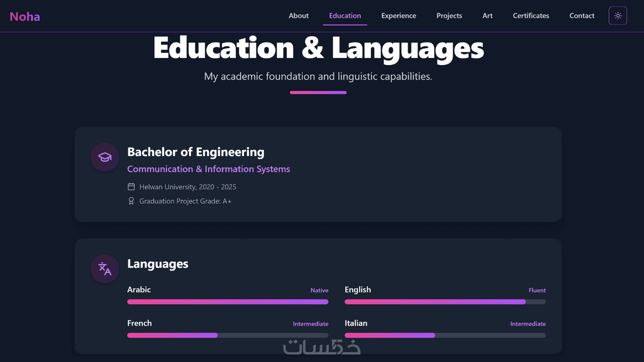Click the Arabic proficiency progress bar

(x=228, y=302)
